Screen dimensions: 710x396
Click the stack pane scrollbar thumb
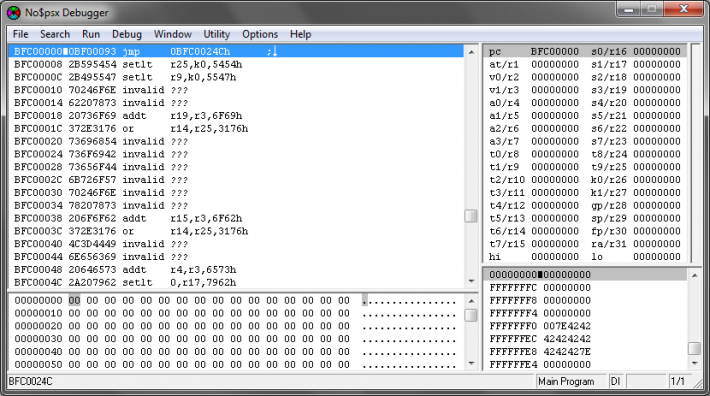(695, 348)
